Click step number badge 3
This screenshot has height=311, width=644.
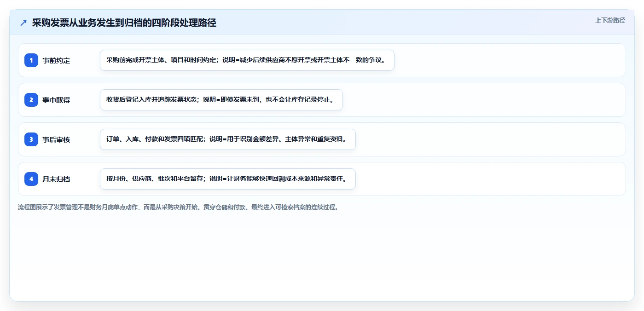(31, 139)
